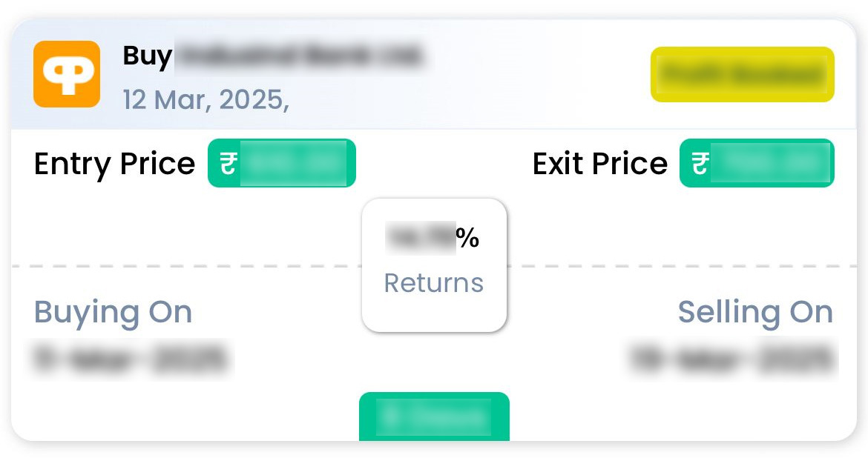Click the blurred Exit Price amount
The width and height of the screenshot is (868, 458).
pos(769,163)
